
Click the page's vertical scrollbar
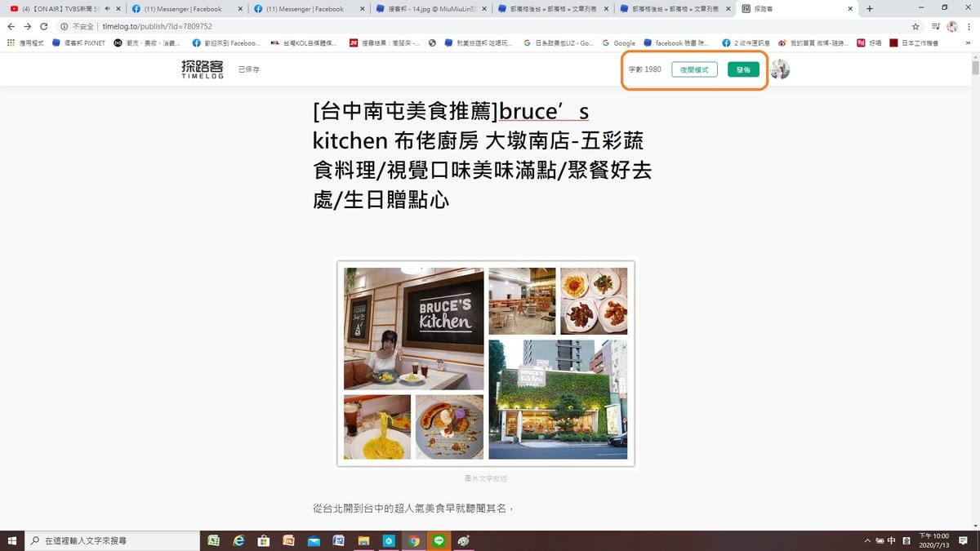point(974,245)
